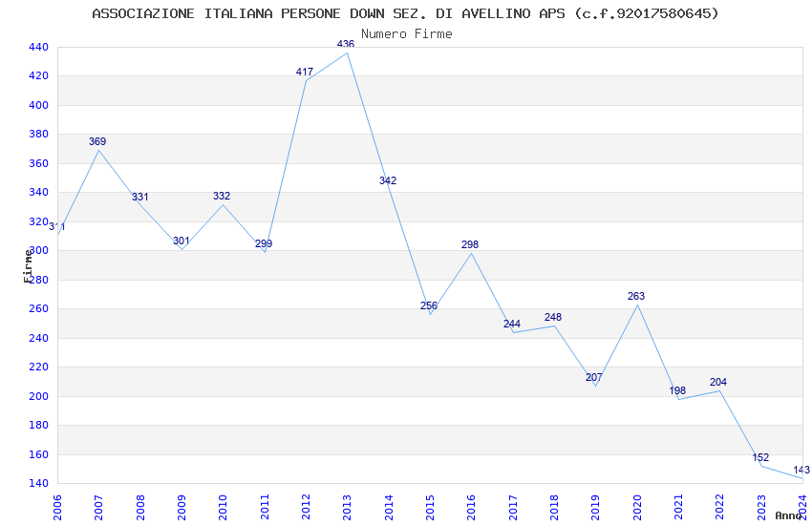This screenshot has height=525, width=812.
Task: Click the subtitle Numero Firme
Action: (x=407, y=33)
